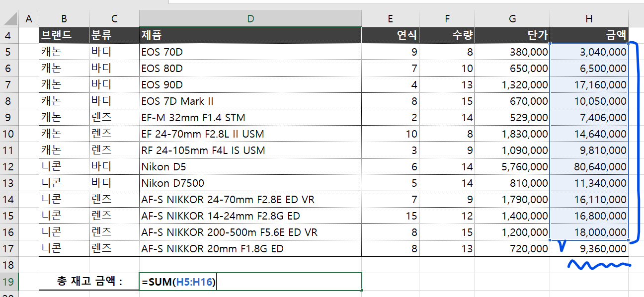The height and width of the screenshot is (297, 644).
Task: Select column D header
Action: pos(250,19)
